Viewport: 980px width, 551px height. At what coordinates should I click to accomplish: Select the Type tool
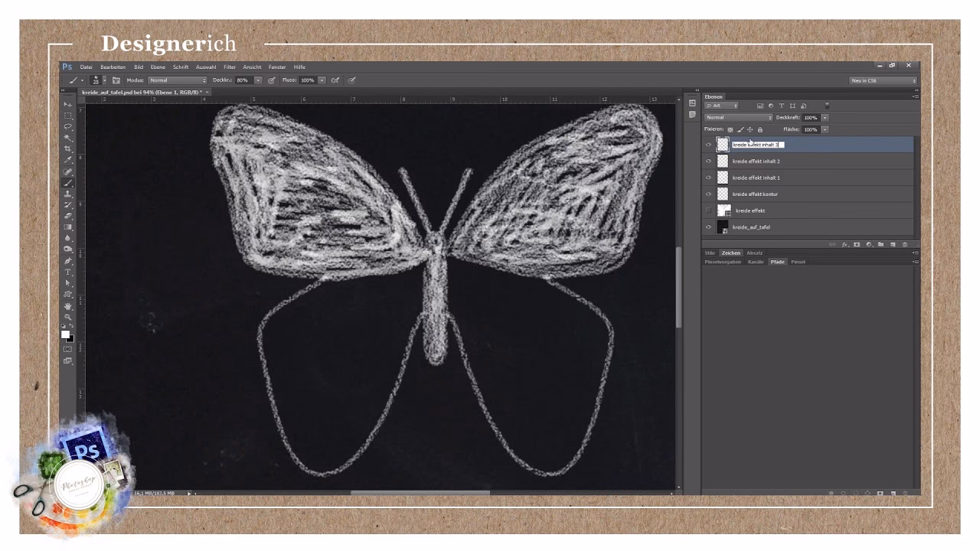68,271
